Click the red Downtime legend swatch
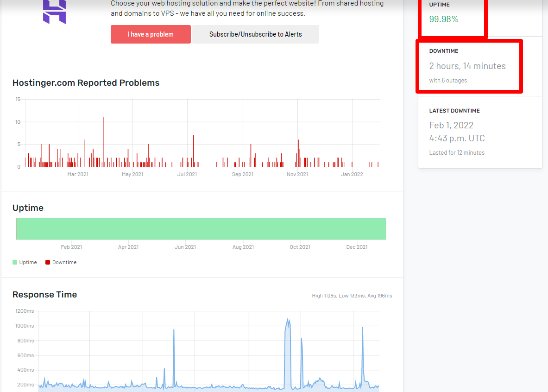Screen dimensions: 548x392 [48, 262]
